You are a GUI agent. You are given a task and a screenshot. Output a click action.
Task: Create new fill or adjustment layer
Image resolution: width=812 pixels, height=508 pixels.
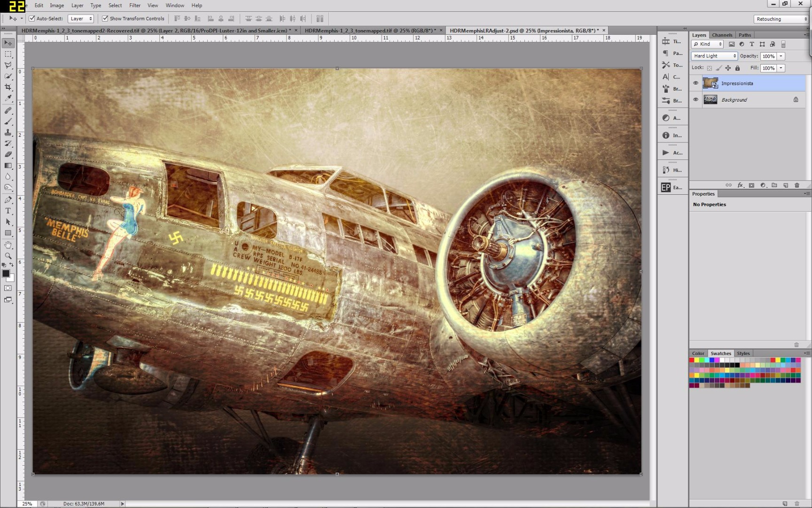[x=763, y=185]
